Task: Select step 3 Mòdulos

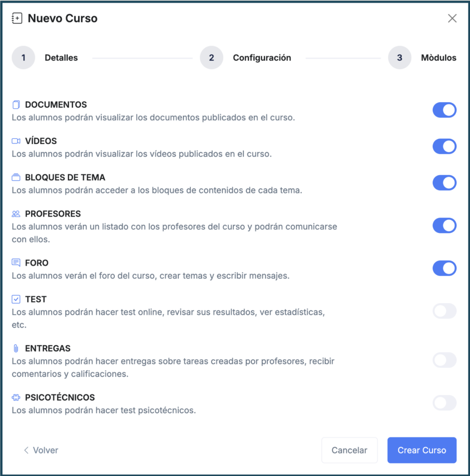Action: 400,58
